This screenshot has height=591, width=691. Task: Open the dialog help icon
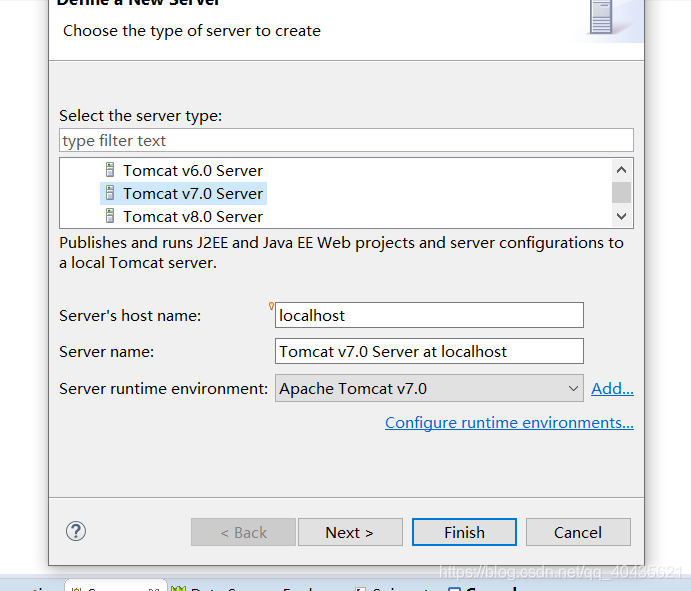coord(76,531)
